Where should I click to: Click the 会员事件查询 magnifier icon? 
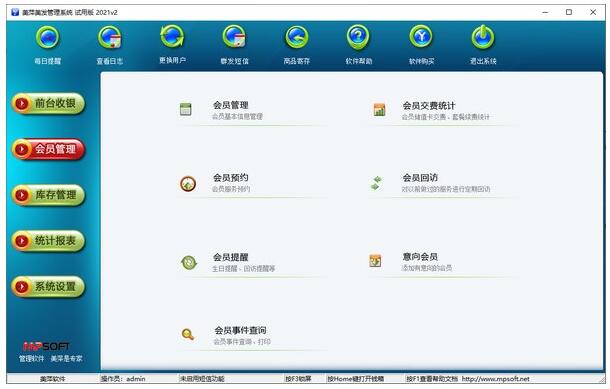pyautogui.click(x=188, y=334)
